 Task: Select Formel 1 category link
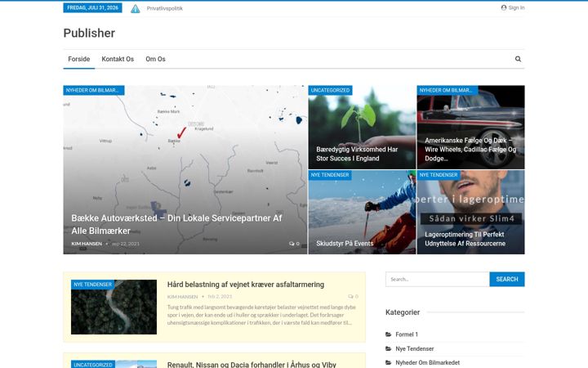tap(407, 334)
